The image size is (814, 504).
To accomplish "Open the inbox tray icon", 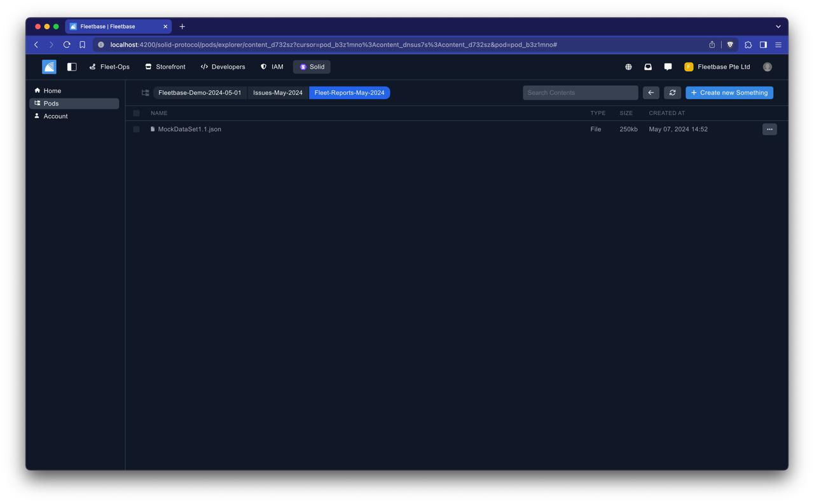I will coord(648,67).
